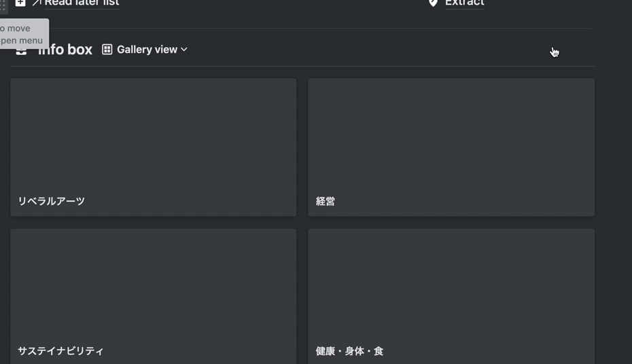Screen dimensions: 632x364
Task: Open the 健康・身体・食 card cover area
Action: [451, 283]
